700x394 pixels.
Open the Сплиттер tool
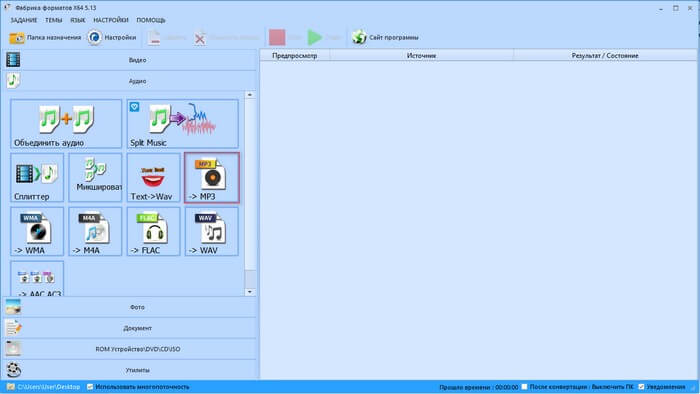[37, 178]
